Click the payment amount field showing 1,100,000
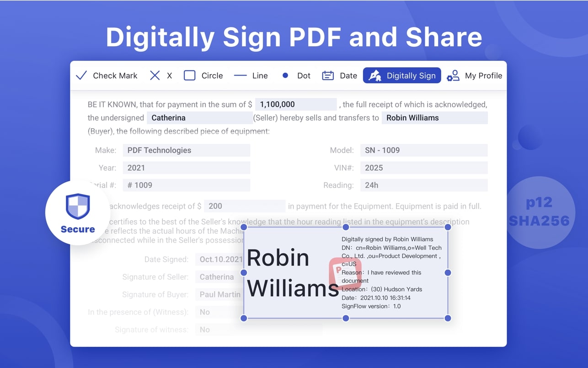The width and height of the screenshot is (588, 368). point(296,104)
